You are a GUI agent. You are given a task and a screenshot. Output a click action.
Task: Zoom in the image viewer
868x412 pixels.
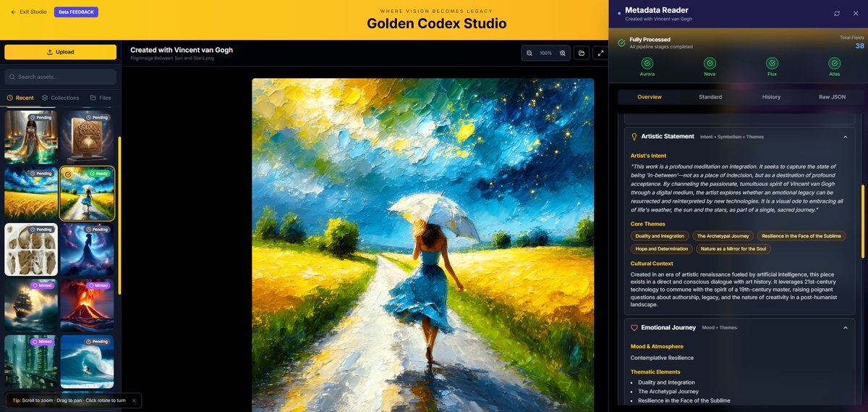point(563,53)
